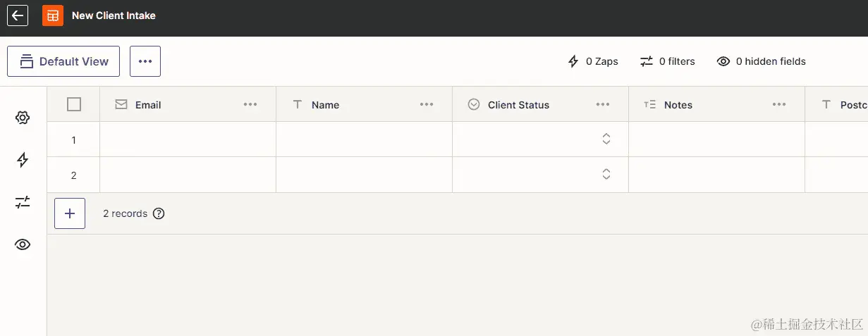Screen dimensions: 868x336
Task: Click the partly visible Postcode column header
Action: coord(837,104)
